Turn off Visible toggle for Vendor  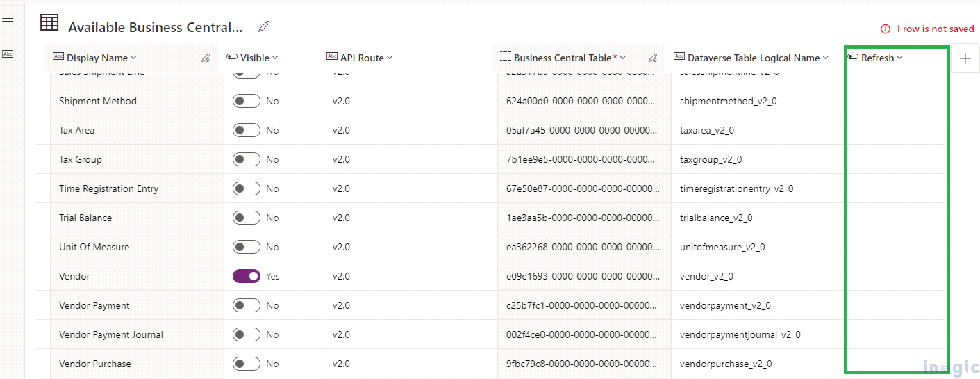[x=247, y=276]
